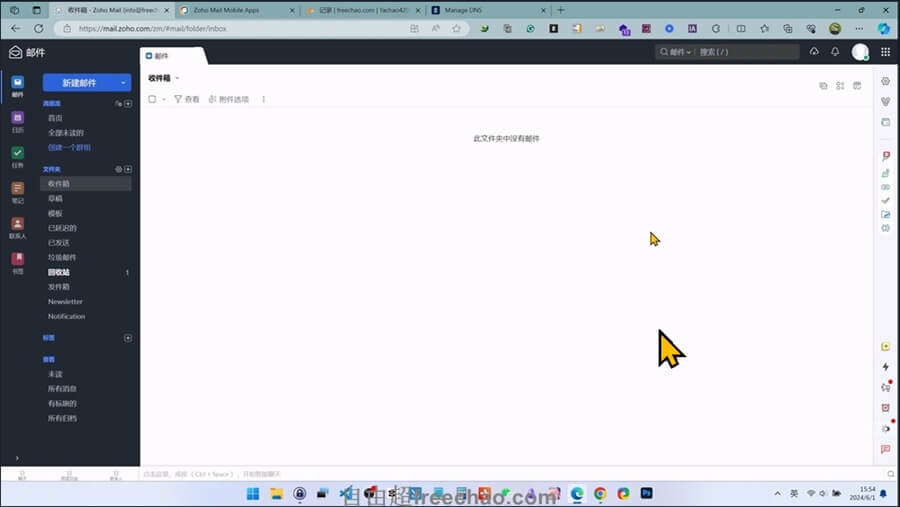Open the red chat bubble icon in right rail

(x=886, y=449)
